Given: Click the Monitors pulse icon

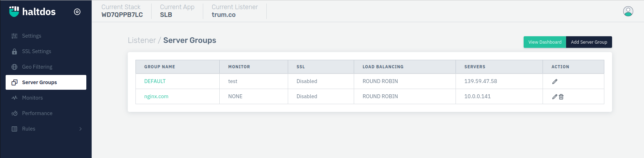Looking at the screenshot, I should pos(14,98).
